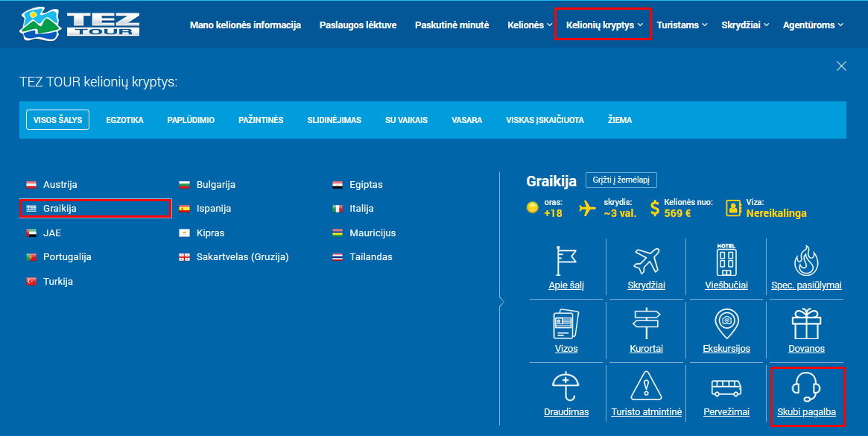Viewport: 868px width, 436px height.
Task: Open Mano kelionės informacija
Action: pyautogui.click(x=245, y=25)
